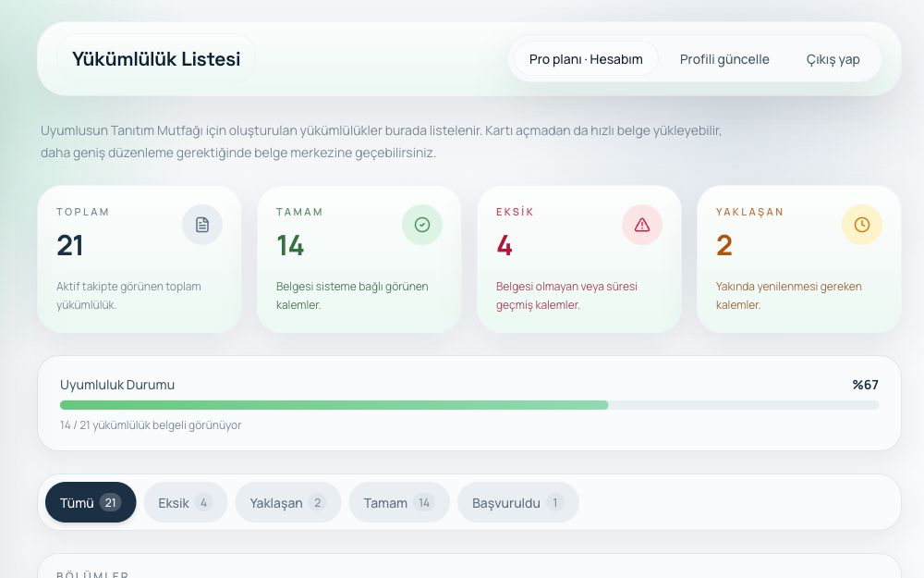
Task: Click the Uyumluluk Durumu label
Action: point(117,385)
